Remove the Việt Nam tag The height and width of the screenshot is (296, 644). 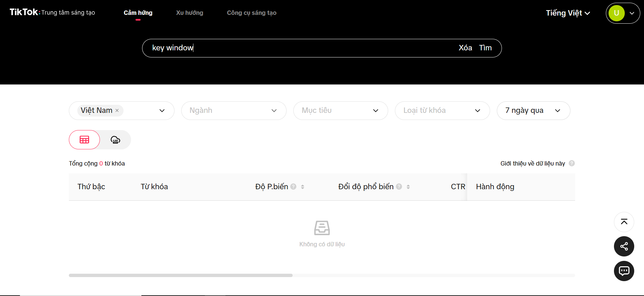(x=117, y=110)
